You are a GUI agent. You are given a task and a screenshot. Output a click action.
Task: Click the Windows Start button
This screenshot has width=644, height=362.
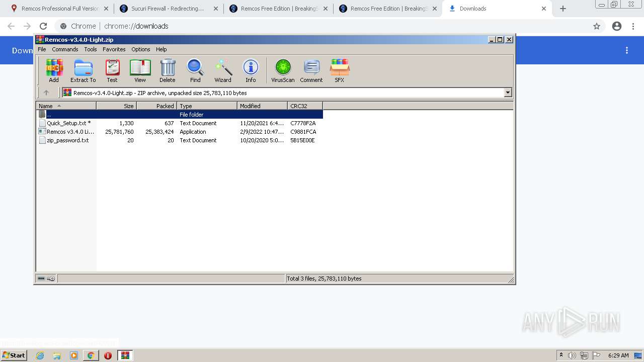click(x=14, y=355)
